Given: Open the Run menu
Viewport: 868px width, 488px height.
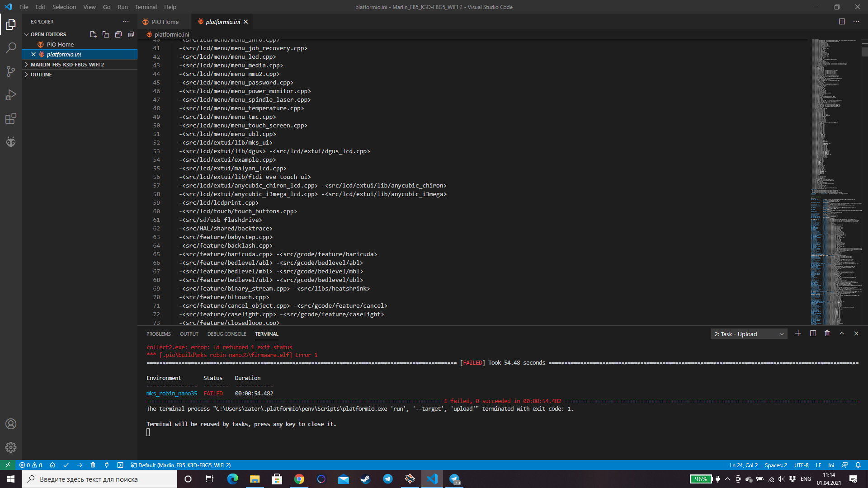Looking at the screenshot, I should click(x=123, y=7).
